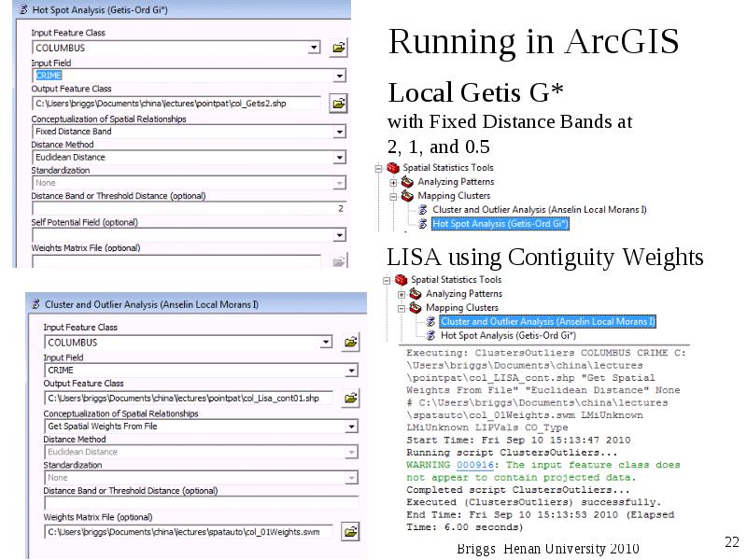The height and width of the screenshot is (560, 747).
Task: Click the empty Distance Band field in Cluster and Outlier dialog
Action: (x=202, y=503)
